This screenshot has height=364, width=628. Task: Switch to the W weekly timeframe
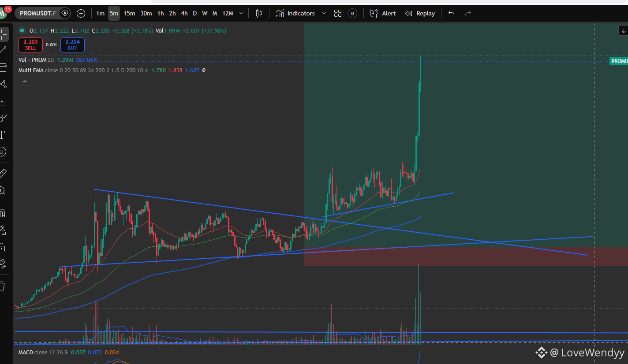pos(205,13)
